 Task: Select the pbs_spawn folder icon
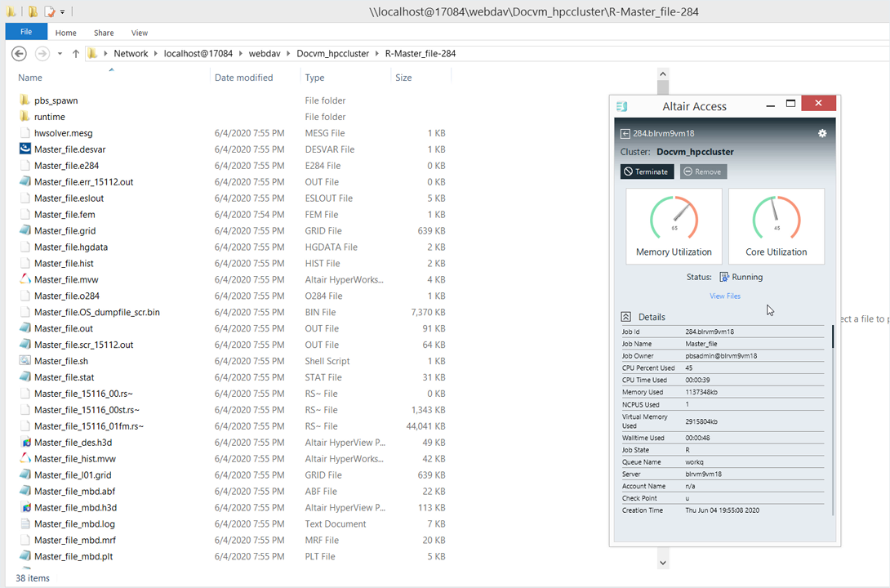24,100
